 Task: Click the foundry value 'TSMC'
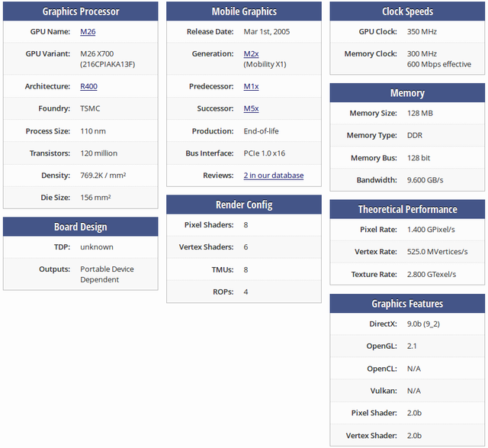pyautogui.click(x=90, y=108)
